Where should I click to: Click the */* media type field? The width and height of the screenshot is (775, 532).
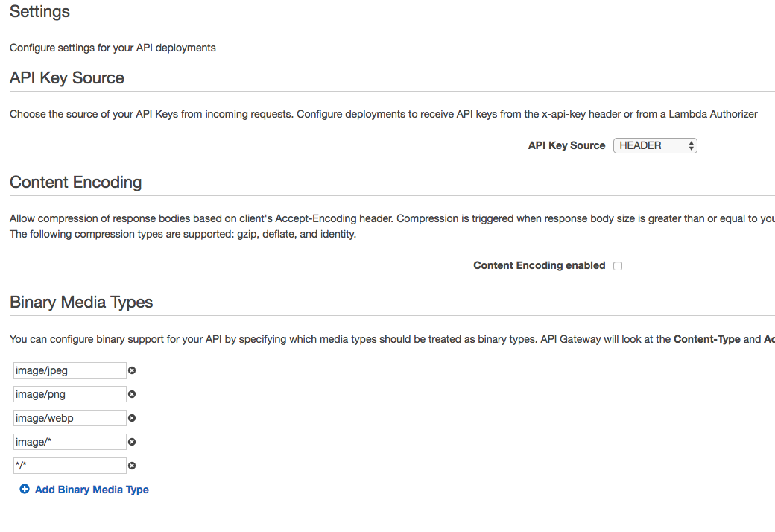click(x=69, y=466)
